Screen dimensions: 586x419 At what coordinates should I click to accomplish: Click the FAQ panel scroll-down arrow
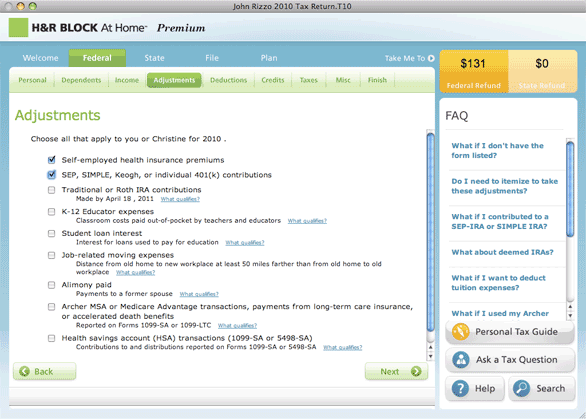click(x=570, y=315)
